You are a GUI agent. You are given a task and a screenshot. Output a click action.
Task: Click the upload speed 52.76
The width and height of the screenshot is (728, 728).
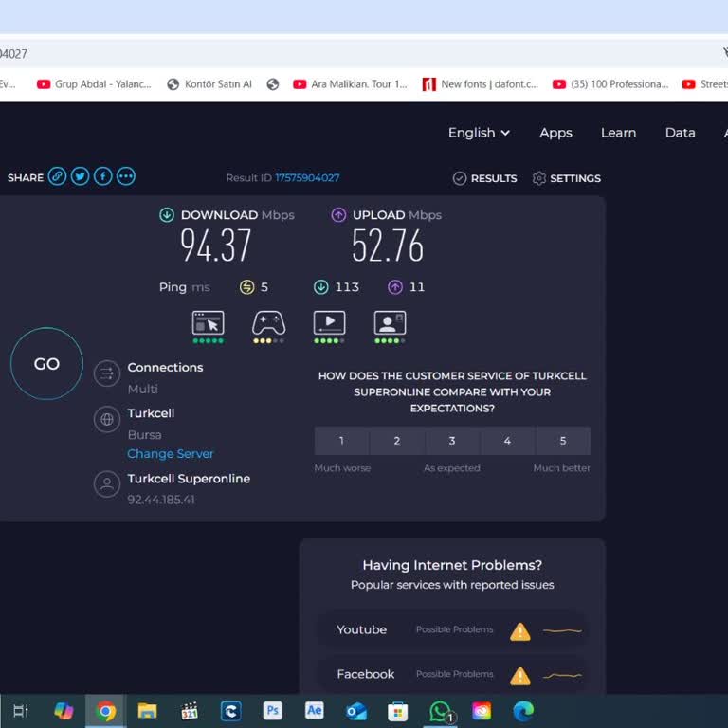coord(387,246)
